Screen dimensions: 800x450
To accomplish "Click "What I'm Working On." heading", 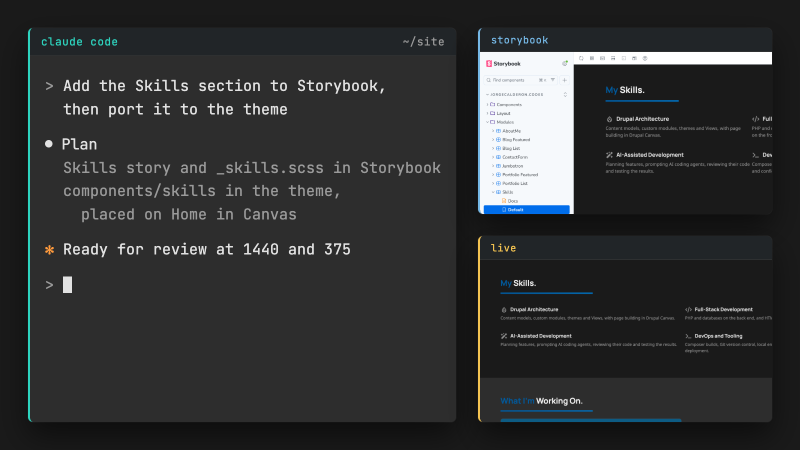I will point(541,401).
